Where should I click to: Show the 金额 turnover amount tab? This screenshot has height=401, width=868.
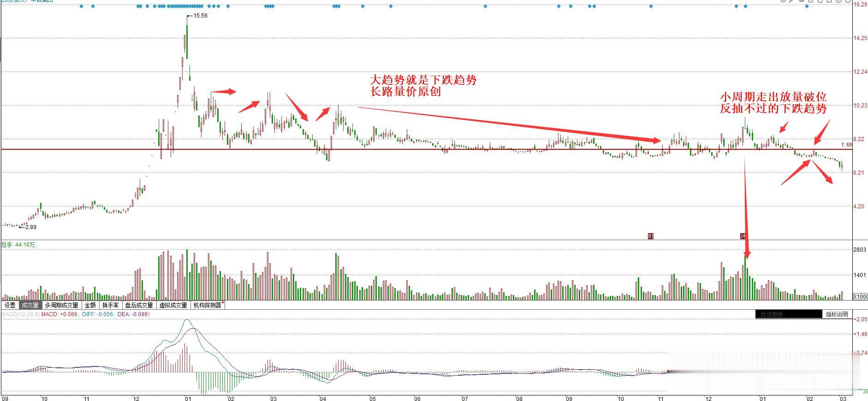[90, 305]
